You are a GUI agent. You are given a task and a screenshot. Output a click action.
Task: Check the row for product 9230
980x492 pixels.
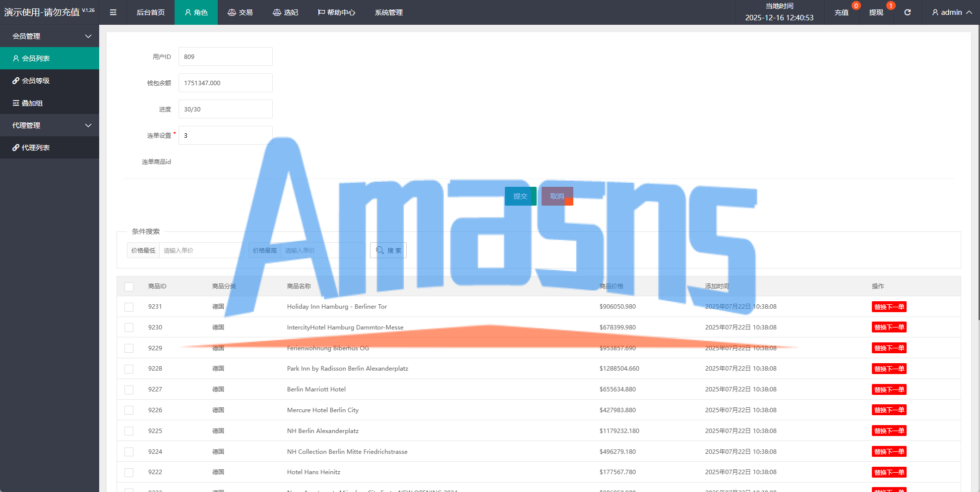[129, 328]
